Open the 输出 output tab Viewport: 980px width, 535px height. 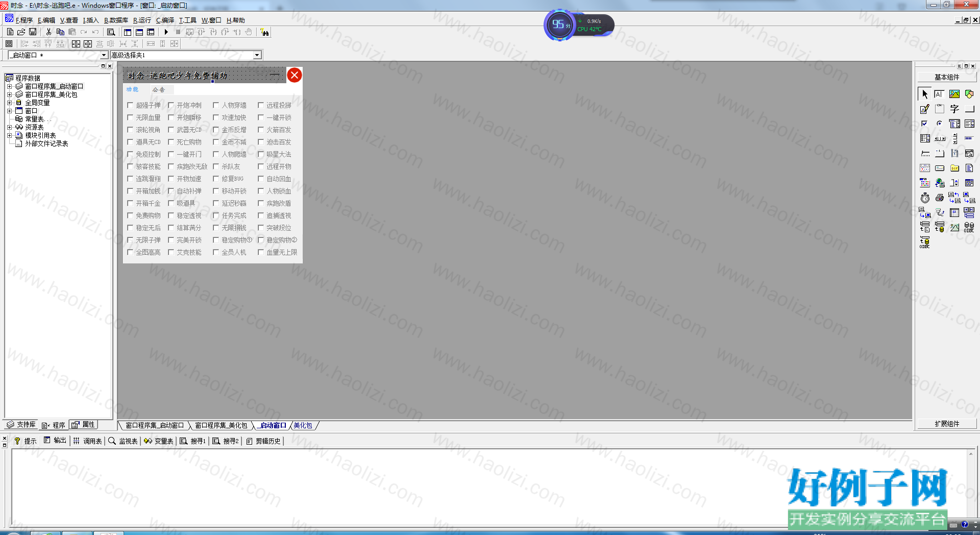tap(55, 441)
